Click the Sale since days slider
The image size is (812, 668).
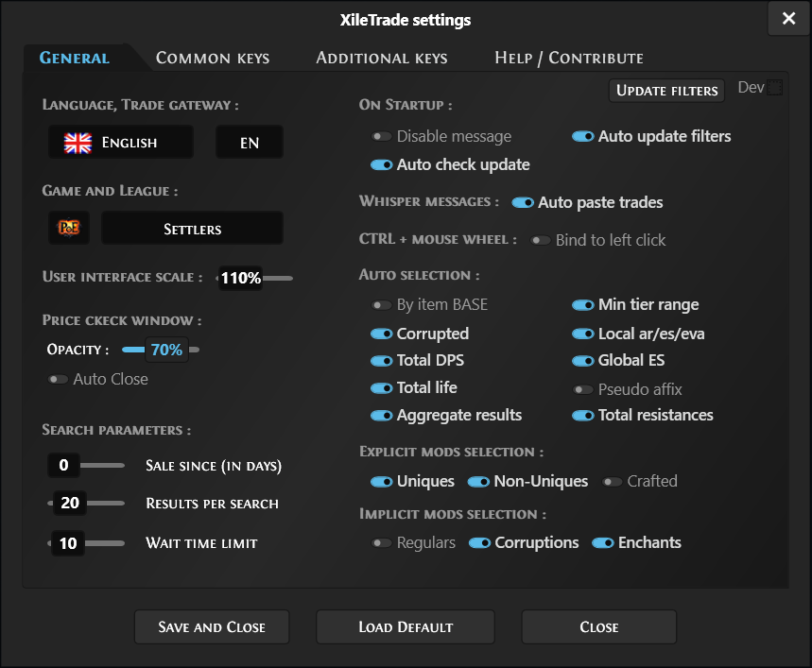[x=86, y=466]
